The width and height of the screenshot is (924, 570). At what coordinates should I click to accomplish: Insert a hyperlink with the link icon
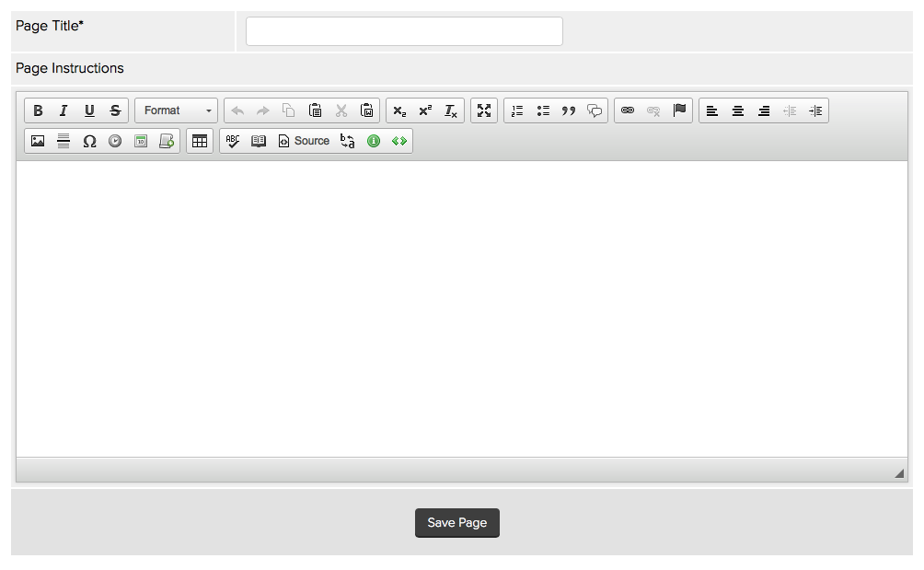[x=628, y=111]
